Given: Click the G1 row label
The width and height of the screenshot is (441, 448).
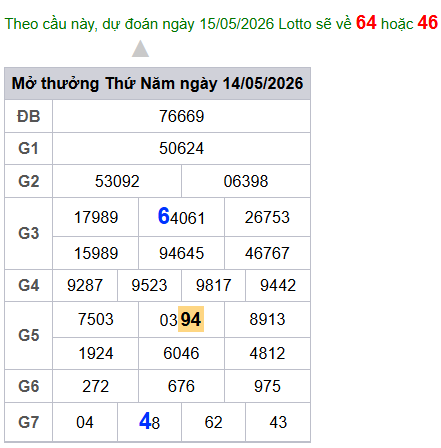Looking at the screenshot, I should [x=29, y=149].
